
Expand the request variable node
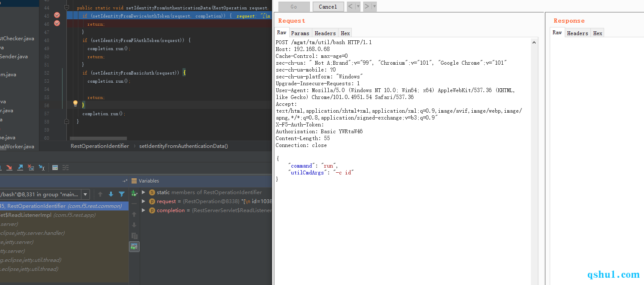(x=144, y=201)
